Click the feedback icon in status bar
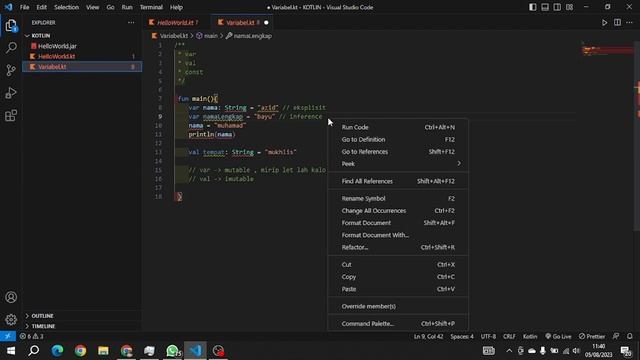This screenshot has width=640, height=360. pos(616,336)
